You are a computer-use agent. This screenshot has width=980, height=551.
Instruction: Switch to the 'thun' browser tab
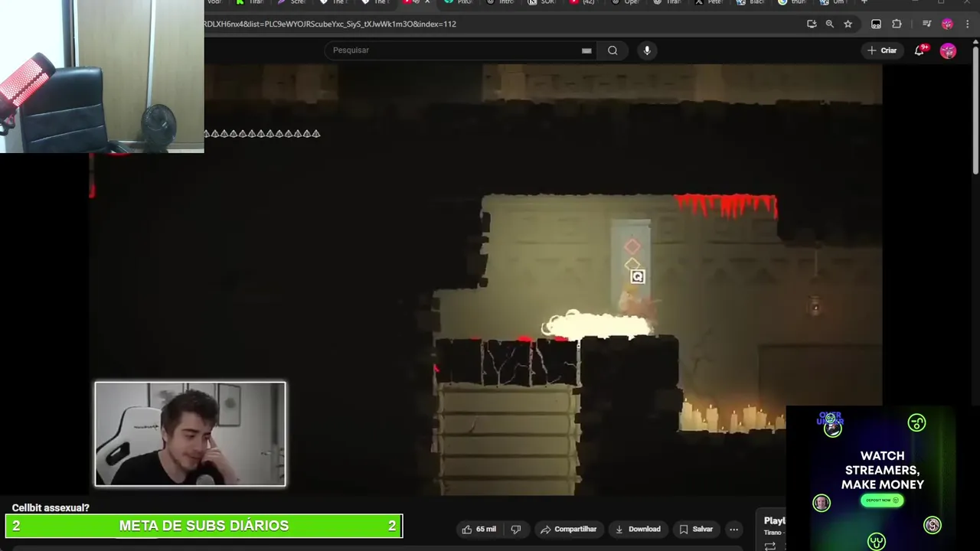tap(792, 2)
